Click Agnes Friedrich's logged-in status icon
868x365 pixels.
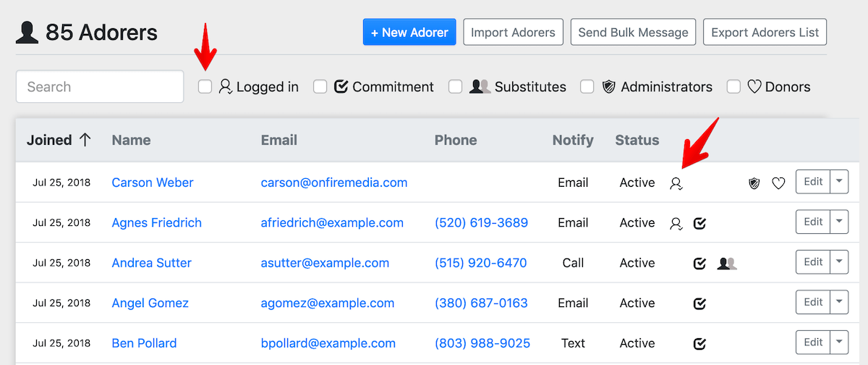point(676,224)
